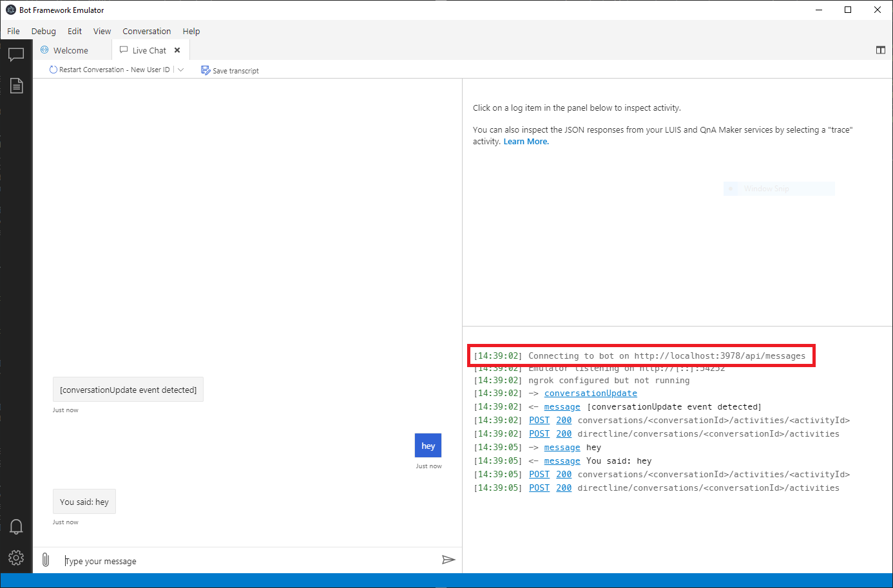The height and width of the screenshot is (588, 893).
Task: Minimize the Bot Framework Emulator window
Action: pyautogui.click(x=819, y=10)
